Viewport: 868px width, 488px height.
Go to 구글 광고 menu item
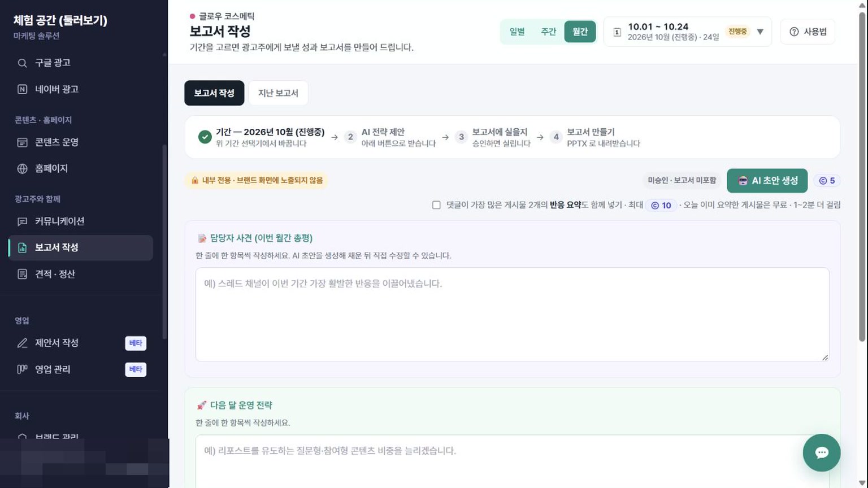tap(81, 63)
